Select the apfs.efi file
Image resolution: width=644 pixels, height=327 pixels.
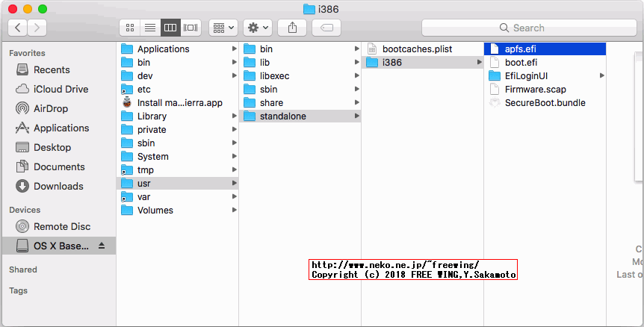pos(545,49)
